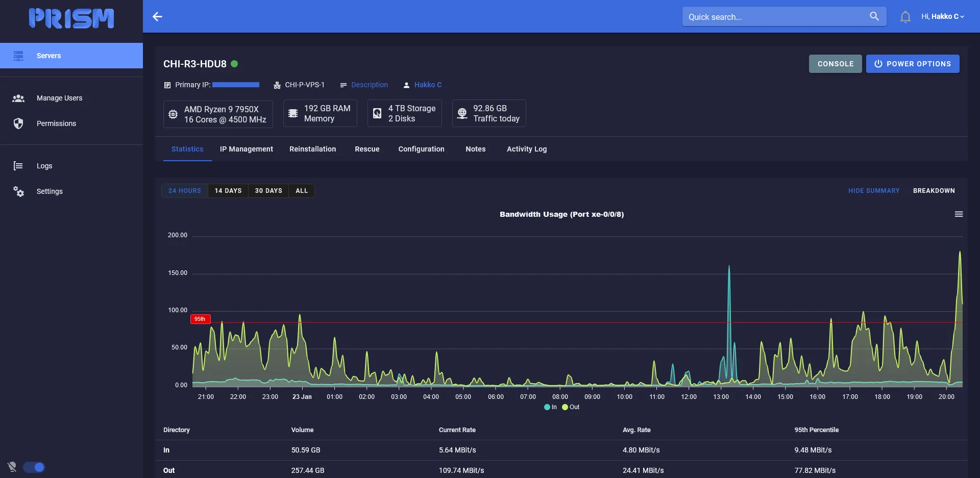Switch to the IP Management tab
The width and height of the screenshot is (980, 478).
(x=246, y=149)
